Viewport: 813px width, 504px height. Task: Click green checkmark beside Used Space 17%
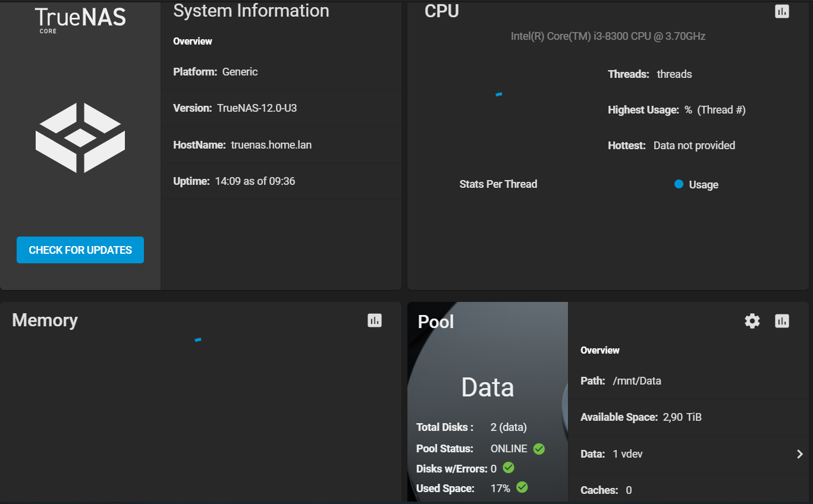click(522, 487)
